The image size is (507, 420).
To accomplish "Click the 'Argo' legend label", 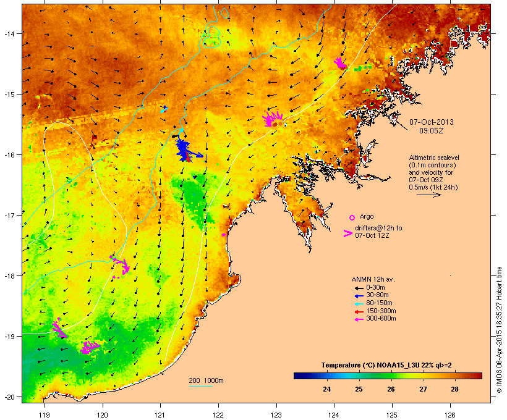I will 367,216.
